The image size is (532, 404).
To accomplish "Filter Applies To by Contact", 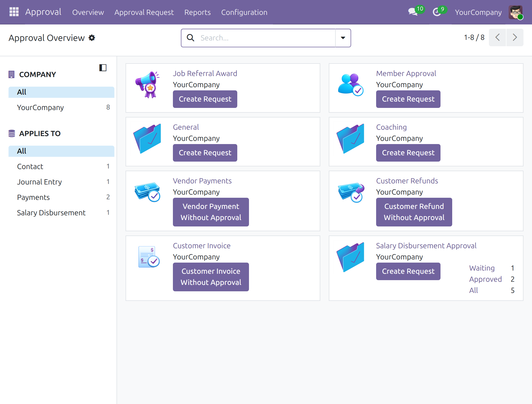I will tap(61, 167).
